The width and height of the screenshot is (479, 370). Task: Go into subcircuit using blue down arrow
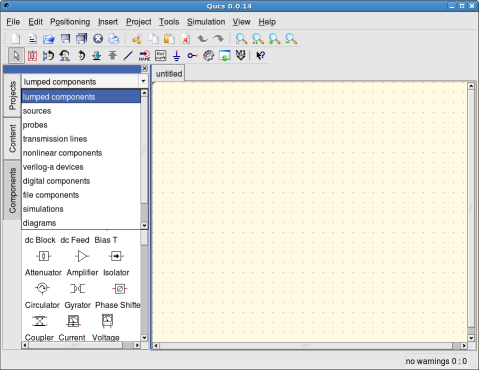(97, 55)
